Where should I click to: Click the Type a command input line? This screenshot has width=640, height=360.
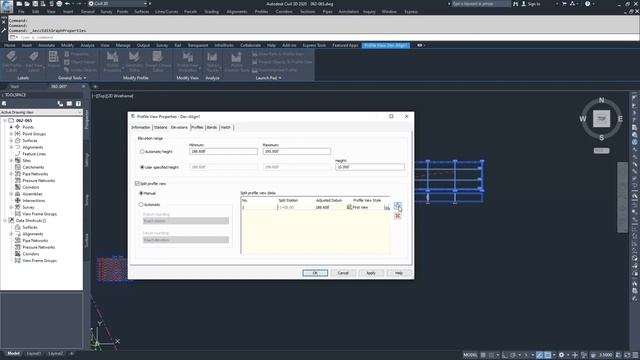click(322, 37)
